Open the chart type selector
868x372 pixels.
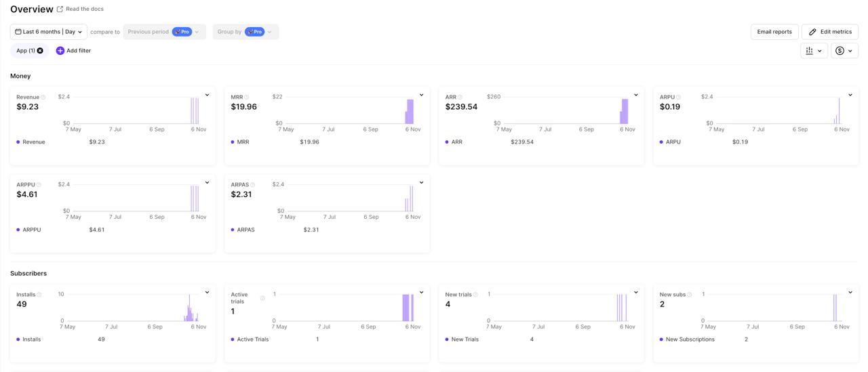[x=814, y=51]
